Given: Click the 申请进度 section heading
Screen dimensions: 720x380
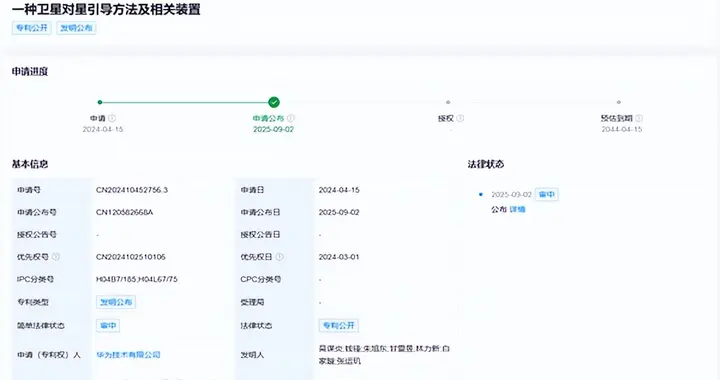Looking at the screenshot, I should click(30, 72).
